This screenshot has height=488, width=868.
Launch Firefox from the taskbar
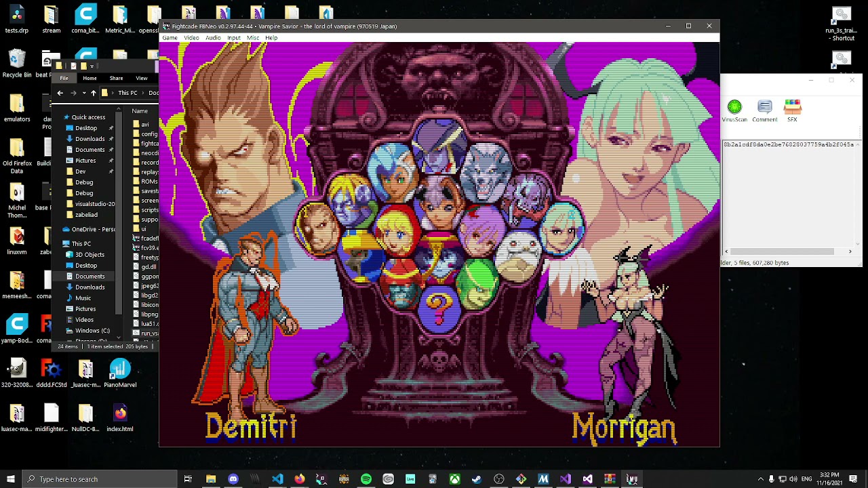tap(300, 479)
